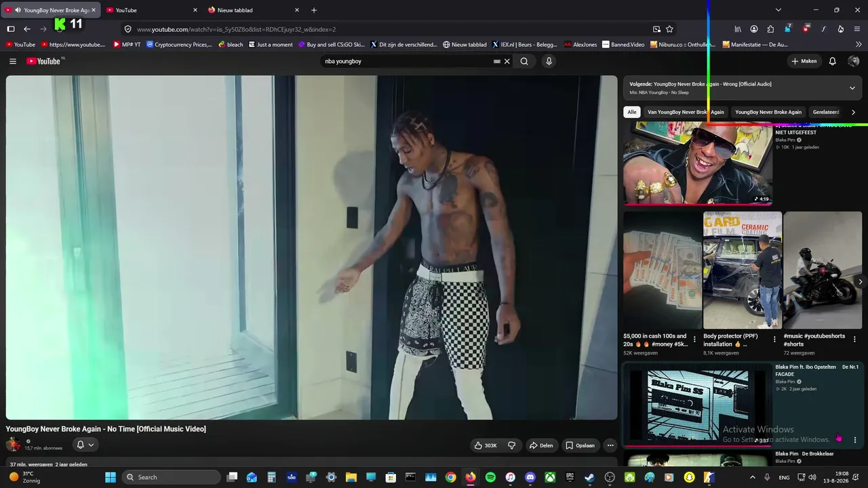Open the Firefox library icon
868x488 pixels.
[x=738, y=29]
